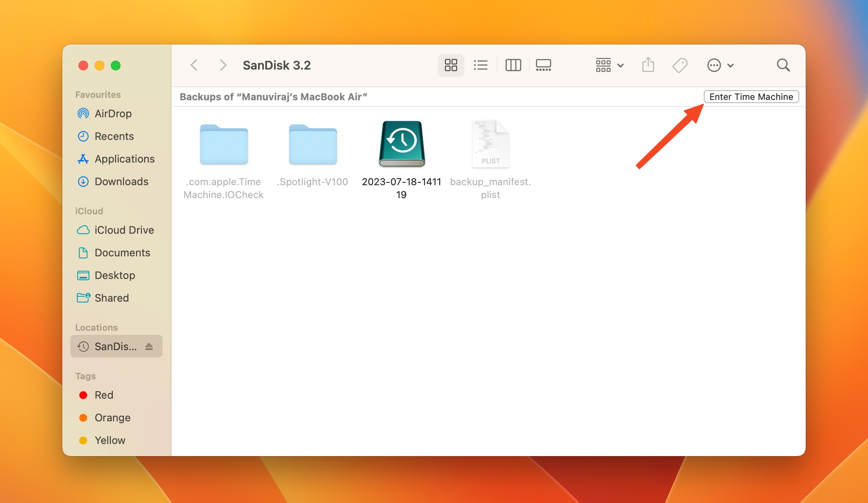This screenshot has width=868, height=503.
Task: Filter by the Orange tag
Action: click(x=116, y=418)
